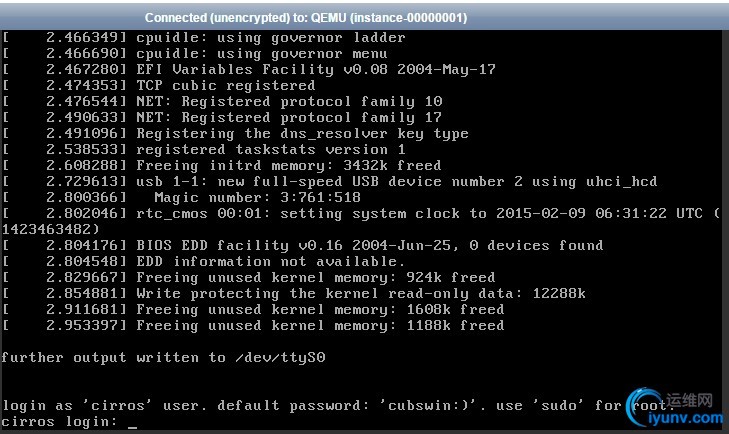Image resolution: width=729 pixels, height=434 pixels.
Task: Select 'cpuidle: using governor ladder' line
Action: click(x=204, y=37)
